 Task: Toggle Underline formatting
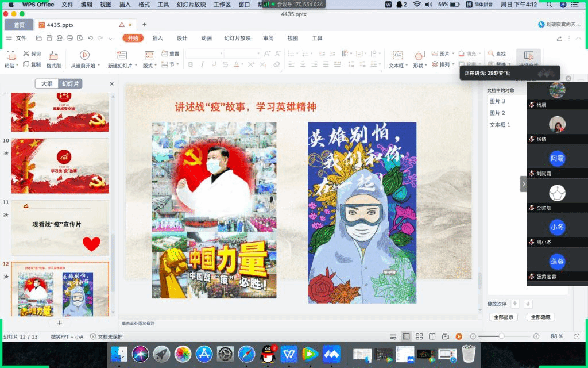tap(214, 64)
